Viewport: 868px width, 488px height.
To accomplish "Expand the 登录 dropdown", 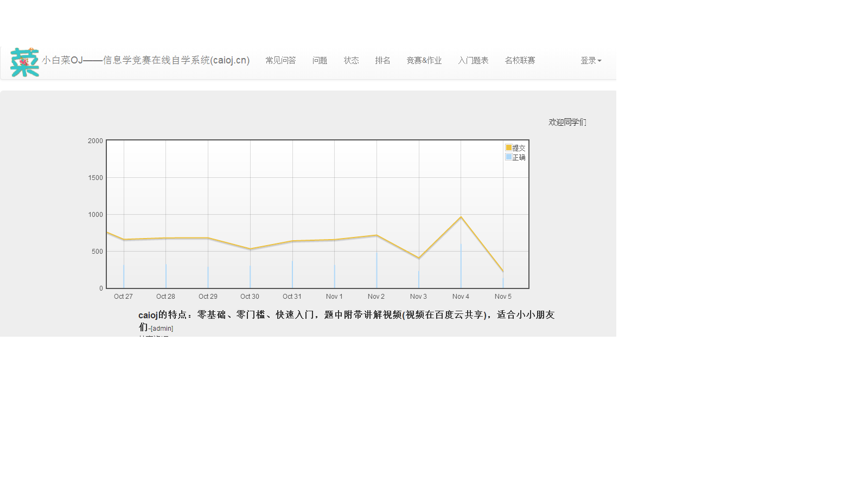I will tap(591, 60).
